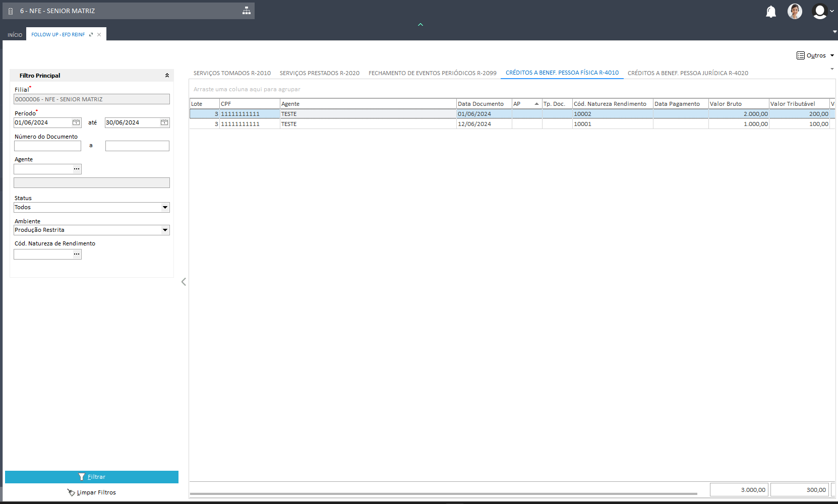Click the second Número do Documento field

click(137, 146)
